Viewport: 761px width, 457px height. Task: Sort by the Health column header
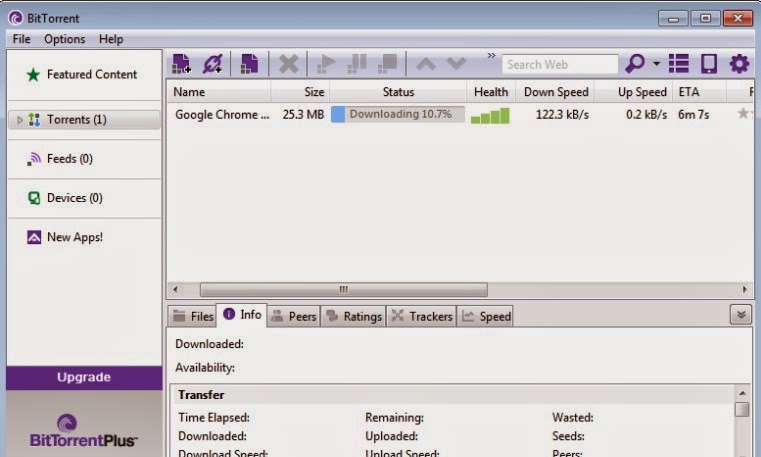[491, 92]
